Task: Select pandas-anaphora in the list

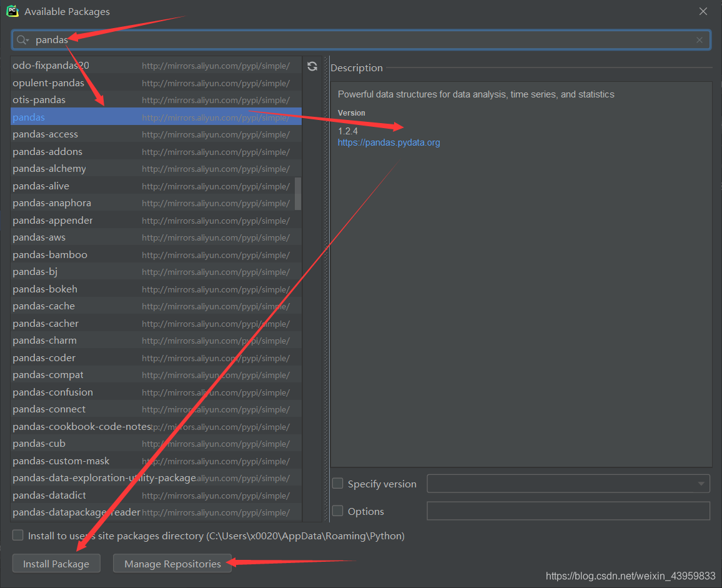Action: [156, 202]
